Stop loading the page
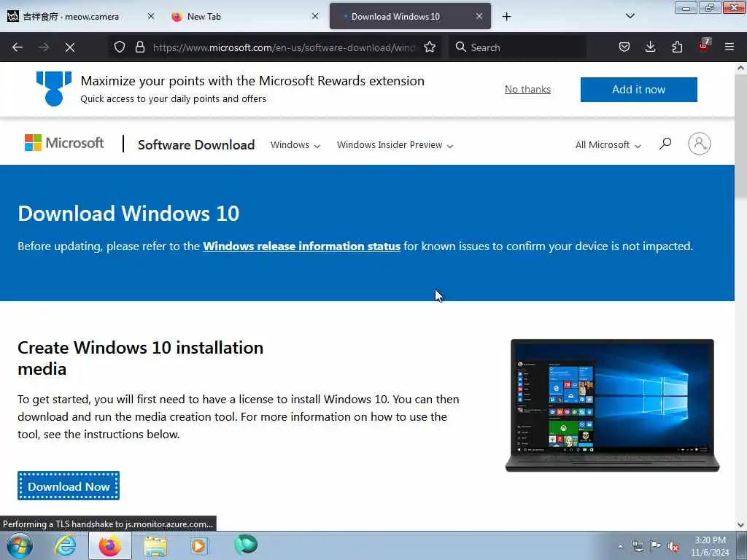Viewport: 747px width, 560px height. click(x=70, y=47)
